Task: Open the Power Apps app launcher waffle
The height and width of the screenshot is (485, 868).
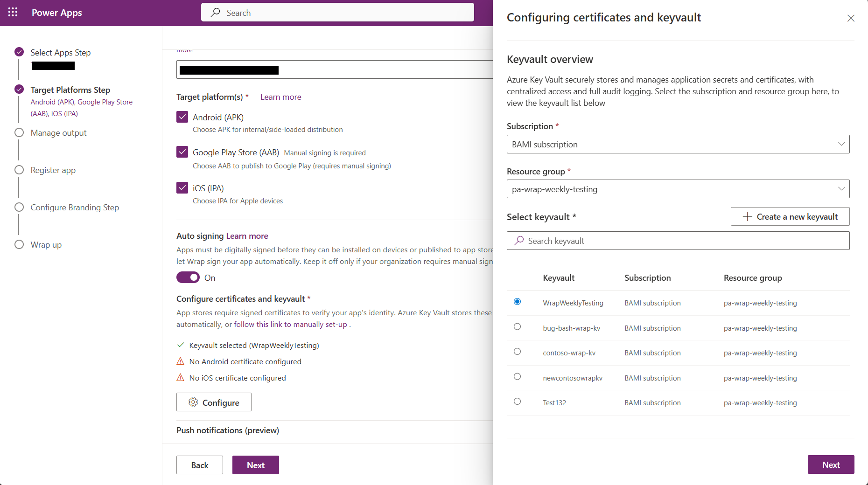Action: [x=13, y=13]
